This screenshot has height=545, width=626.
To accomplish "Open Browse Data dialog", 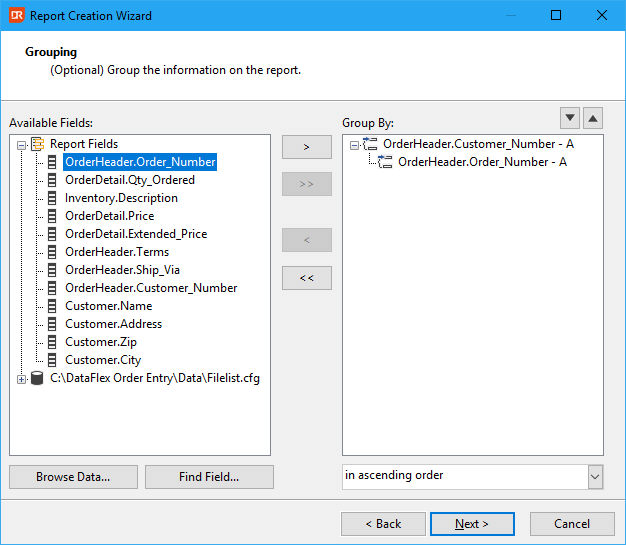I will point(73,477).
